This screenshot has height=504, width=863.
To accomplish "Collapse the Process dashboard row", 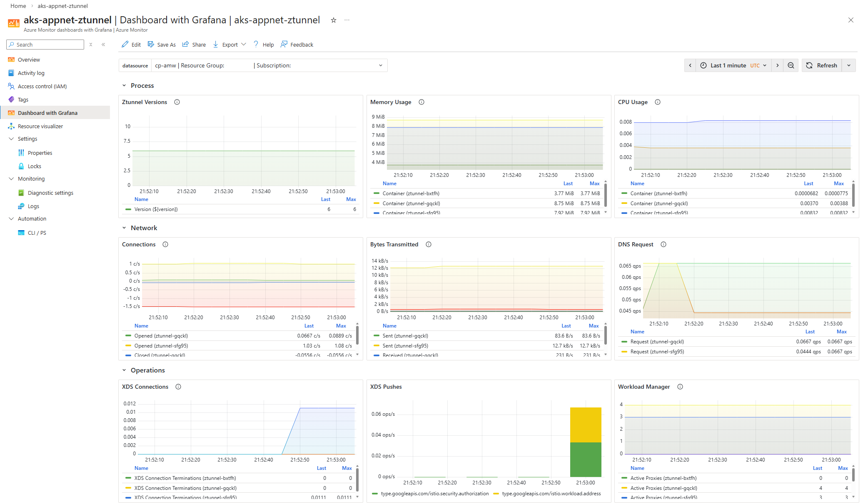I will [124, 86].
